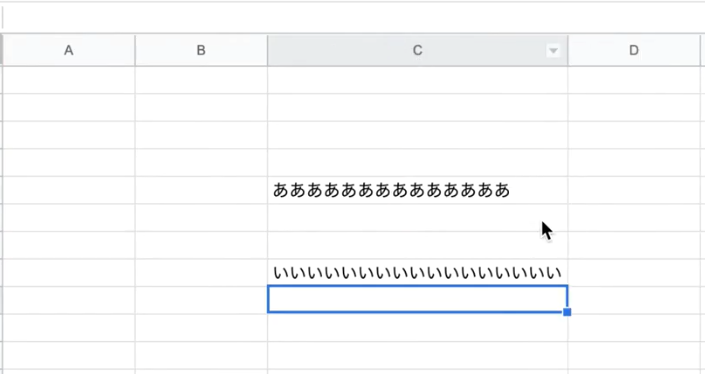Select column D cell beside いいいい row
The width and height of the screenshot is (705, 374).
coord(636,272)
